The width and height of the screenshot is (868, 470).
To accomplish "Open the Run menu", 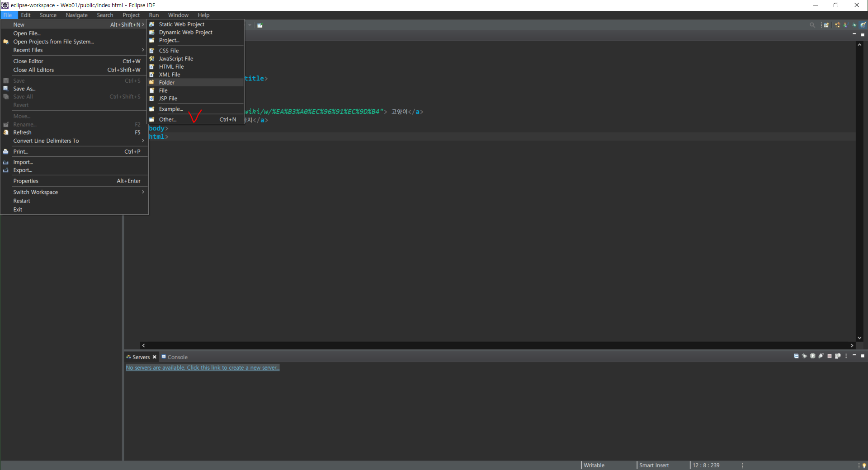I will [x=154, y=15].
